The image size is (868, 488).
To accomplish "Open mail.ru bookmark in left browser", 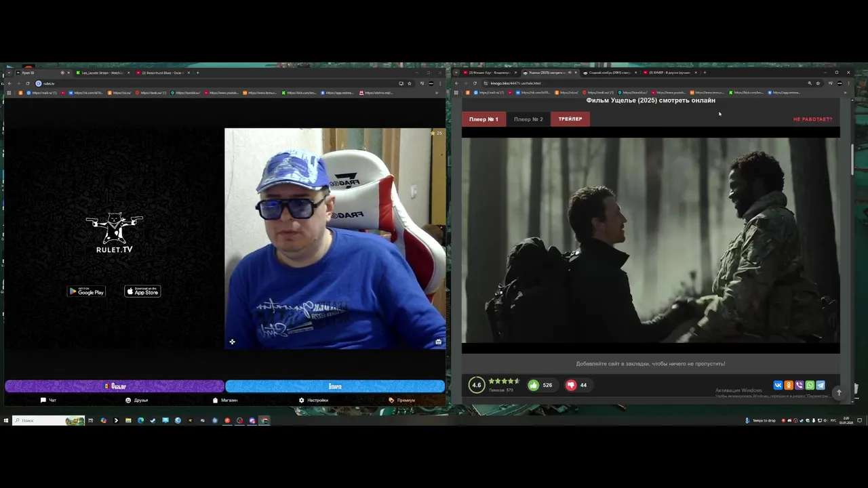I will point(42,93).
